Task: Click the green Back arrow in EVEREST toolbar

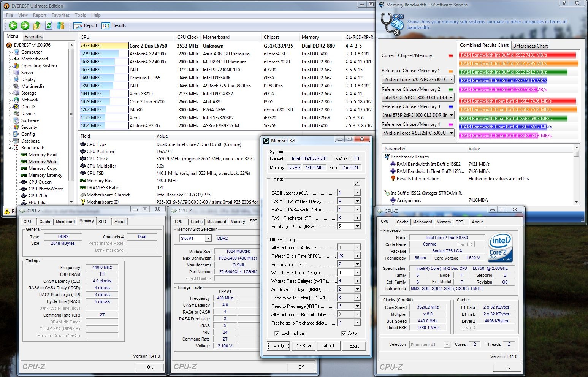Action: (13, 25)
